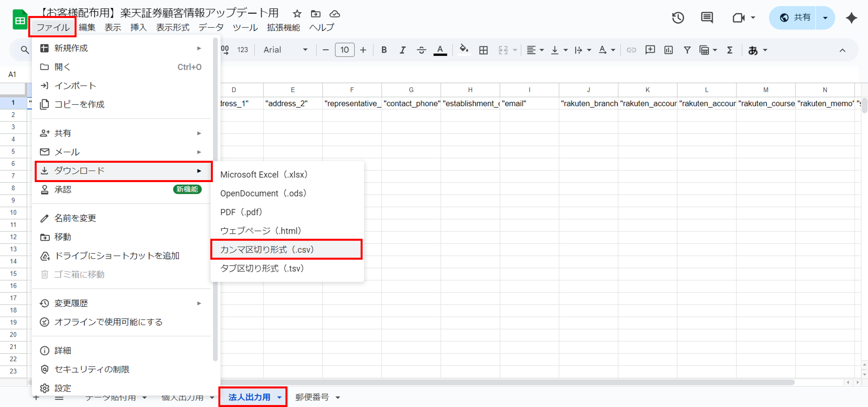Open the comments panel icon
The image size is (868, 407).
(x=707, y=18)
